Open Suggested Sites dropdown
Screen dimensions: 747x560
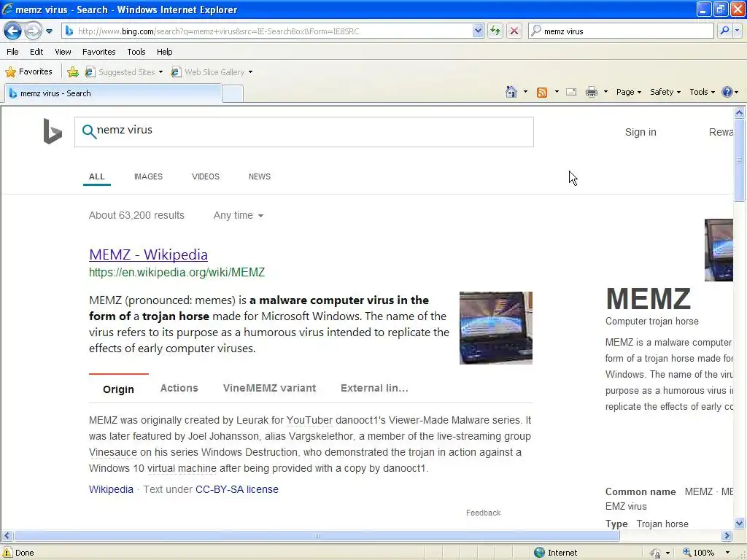(x=124, y=72)
